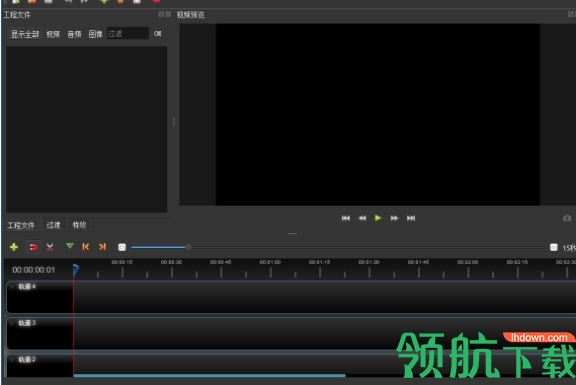Viewport: 576px width, 385px height.
Task: Select the 轨道 4 track label
Action: [27, 286]
